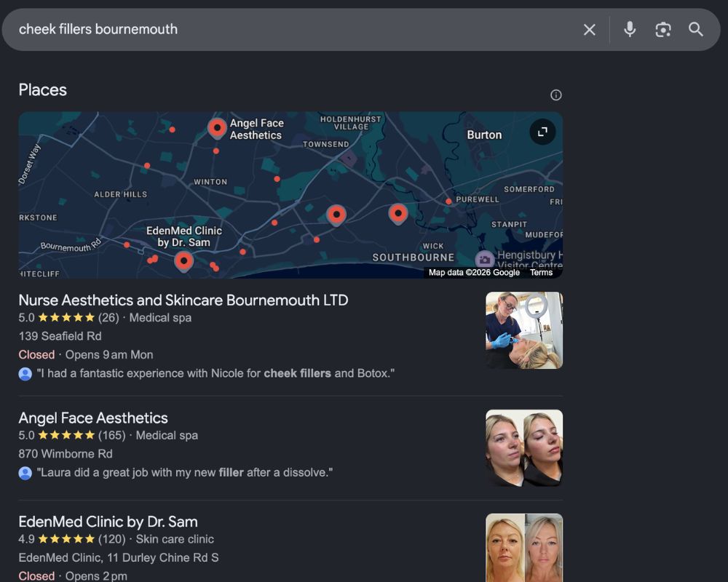This screenshot has height=582, width=728.
Task: Click the 5.0 rating with 165 reviews
Action: tap(72, 435)
